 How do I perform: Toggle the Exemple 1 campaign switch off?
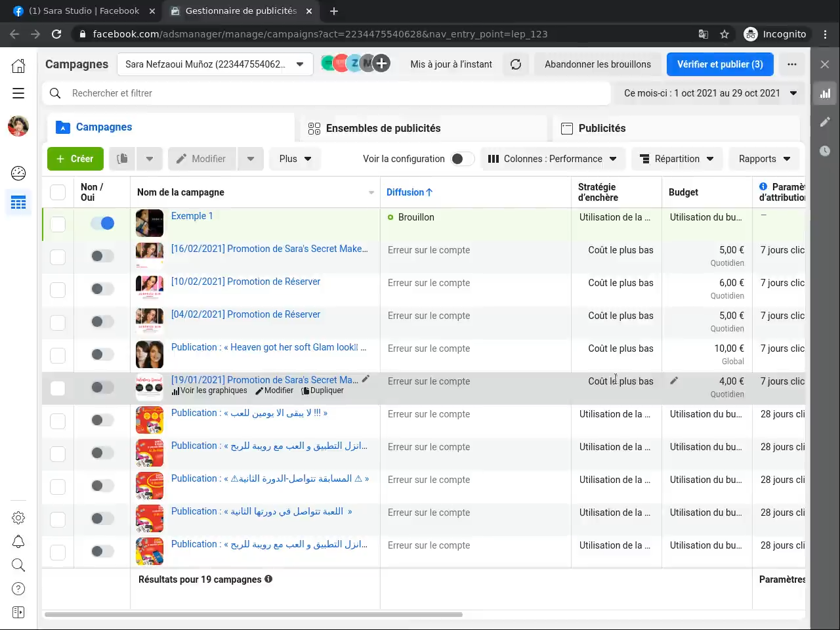pyautogui.click(x=102, y=224)
